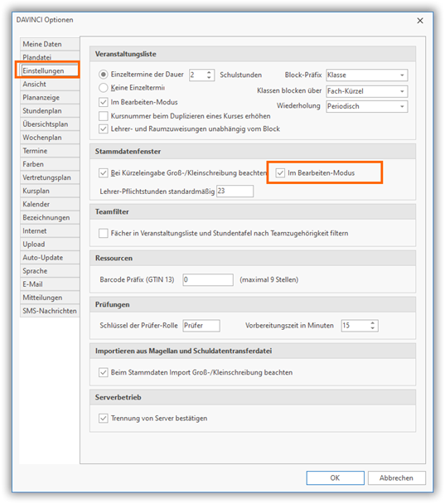Decrease Vorbereitungszeit in Minuten value
The width and height of the screenshot is (445, 504).
[x=373, y=328]
